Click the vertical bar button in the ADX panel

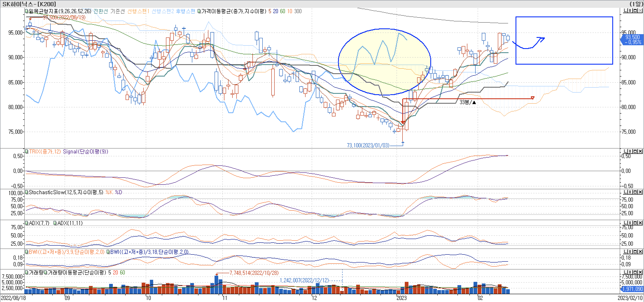[630, 223]
